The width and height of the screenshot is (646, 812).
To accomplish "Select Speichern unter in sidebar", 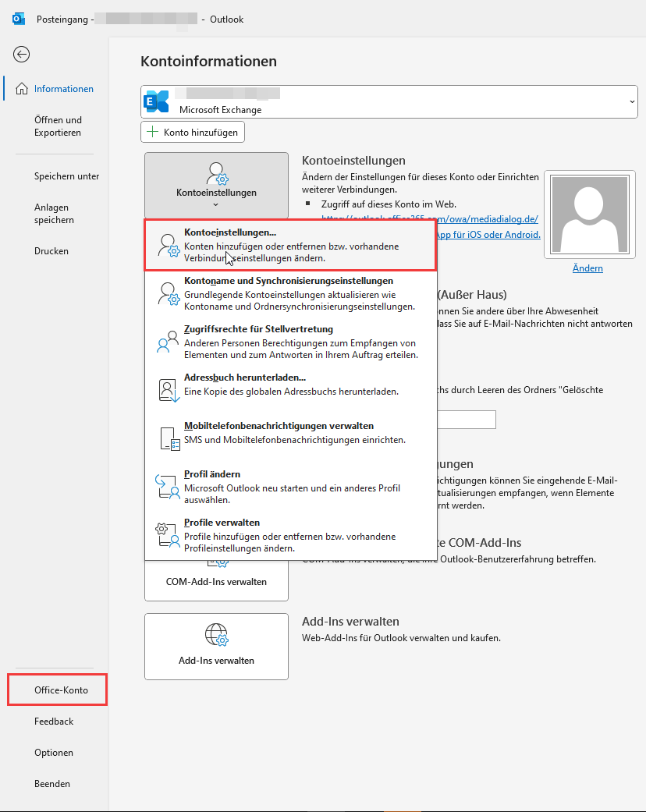I will pyautogui.click(x=66, y=176).
